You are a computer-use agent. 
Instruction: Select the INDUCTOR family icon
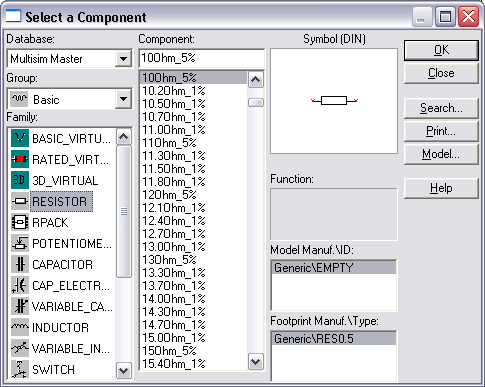20,327
